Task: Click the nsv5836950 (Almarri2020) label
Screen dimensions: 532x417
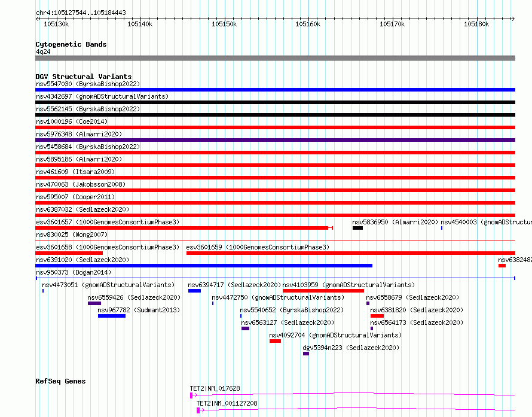Action: tap(395, 222)
